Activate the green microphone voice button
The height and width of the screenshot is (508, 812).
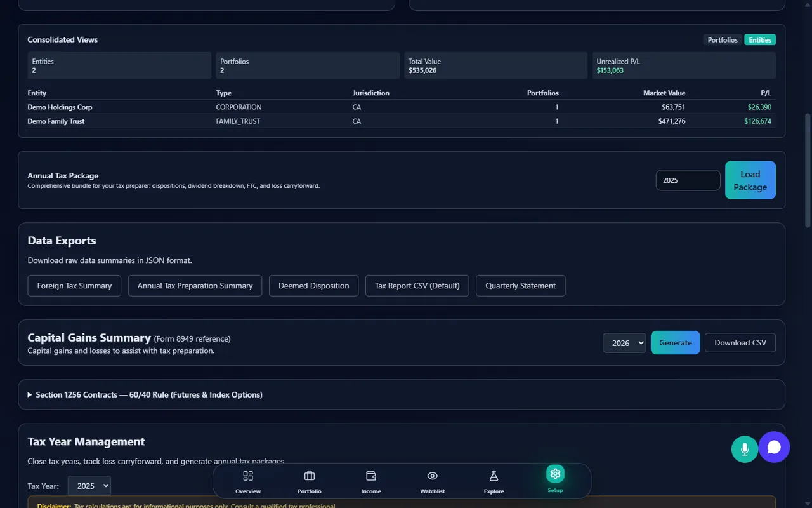[745, 449]
